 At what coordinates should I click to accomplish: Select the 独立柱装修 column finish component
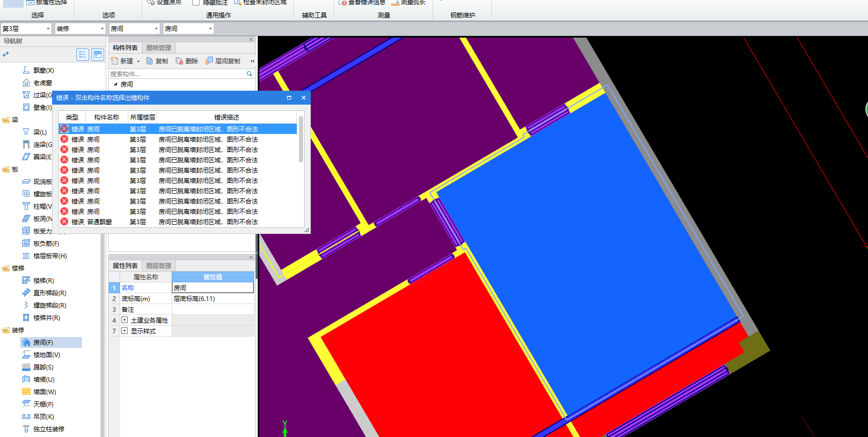click(x=43, y=429)
